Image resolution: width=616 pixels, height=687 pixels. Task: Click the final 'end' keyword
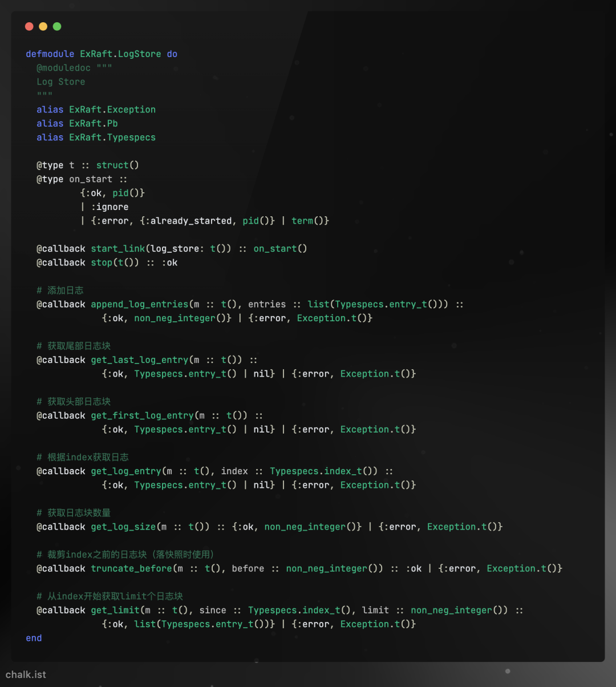click(34, 638)
